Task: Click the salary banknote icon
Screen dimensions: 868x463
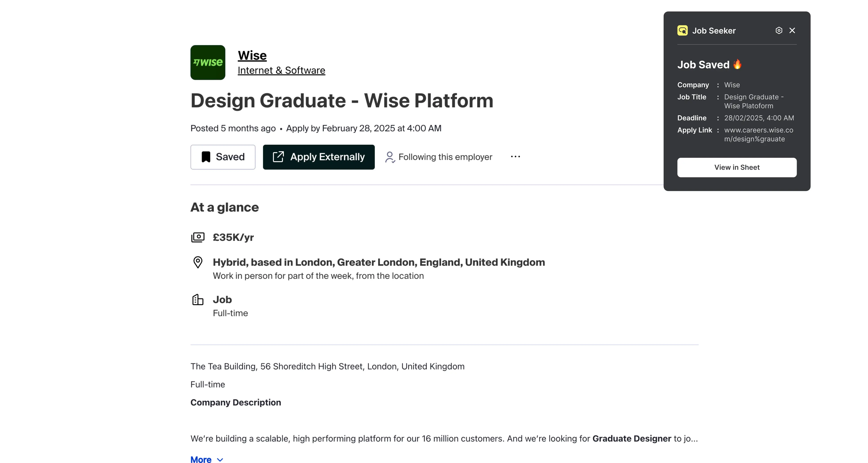Action: click(198, 237)
